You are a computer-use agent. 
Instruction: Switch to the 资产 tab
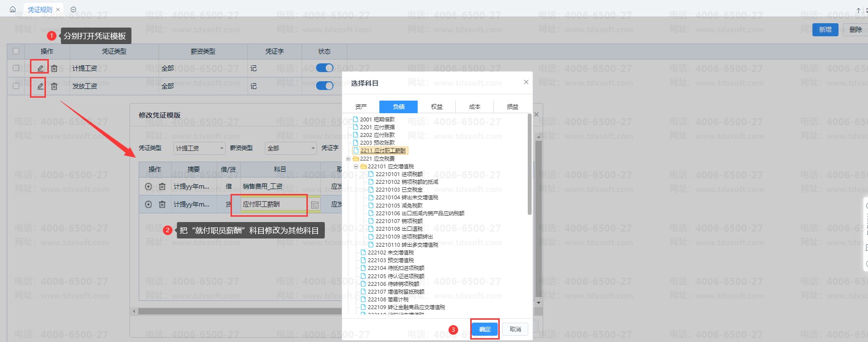click(x=361, y=107)
